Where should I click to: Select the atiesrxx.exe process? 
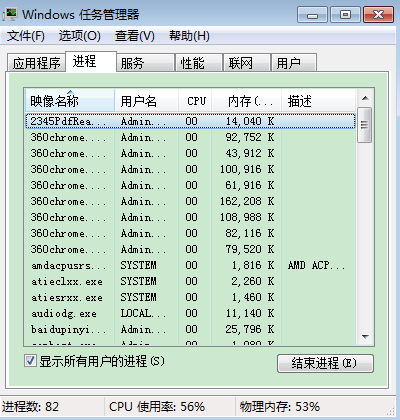click(190, 297)
